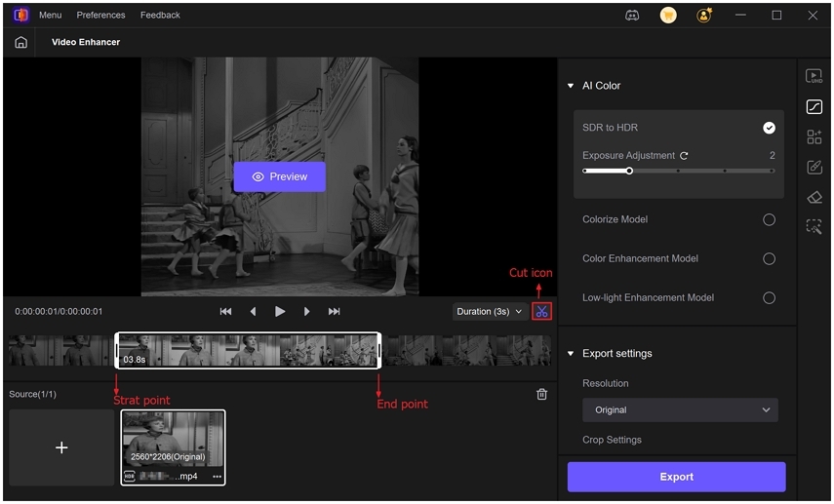Screen dimensions: 834x504
Task: Collapse the Export settings section
Action: [x=571, y=354]
